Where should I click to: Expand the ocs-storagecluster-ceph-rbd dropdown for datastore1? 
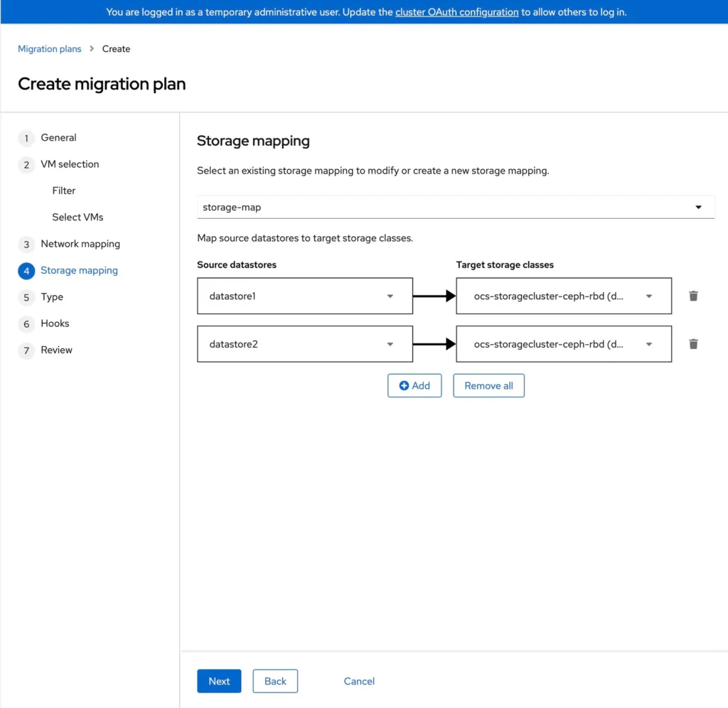click(x=648, y=295)
